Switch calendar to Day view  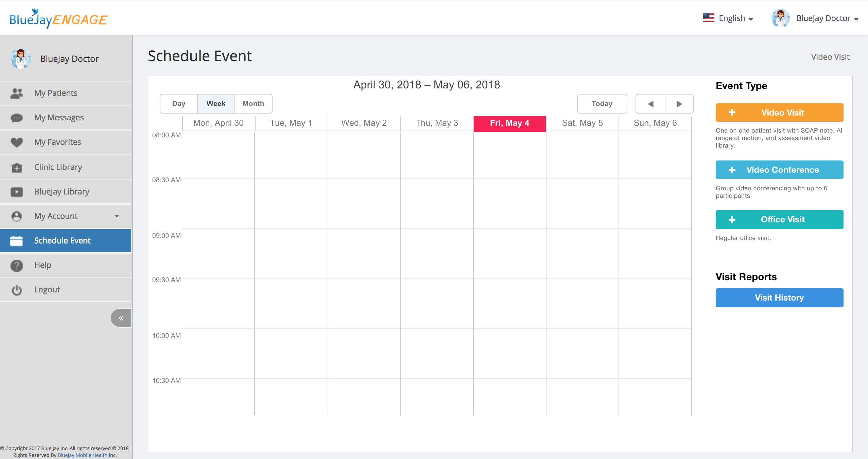pyautogui.click(x=178, y=104)
